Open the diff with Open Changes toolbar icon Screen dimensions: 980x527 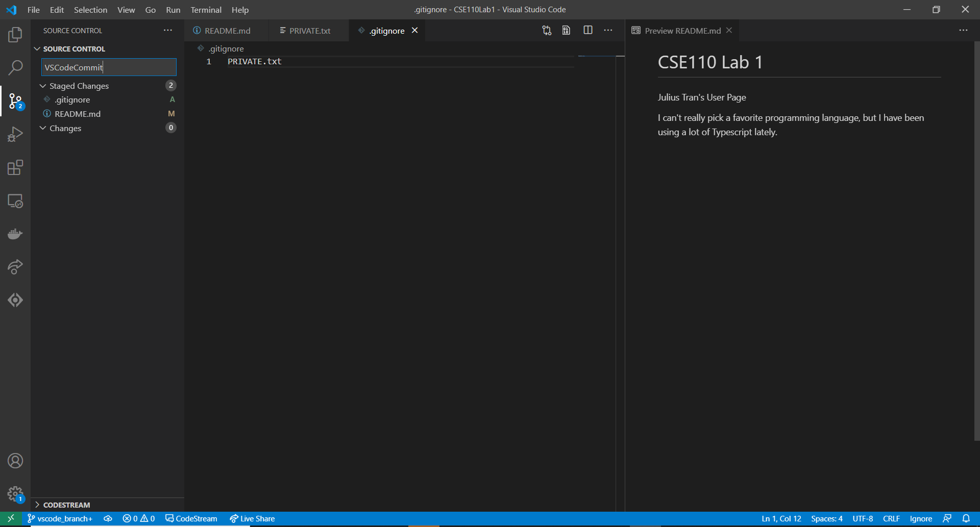pyautogui.click(x=546, y=30)
